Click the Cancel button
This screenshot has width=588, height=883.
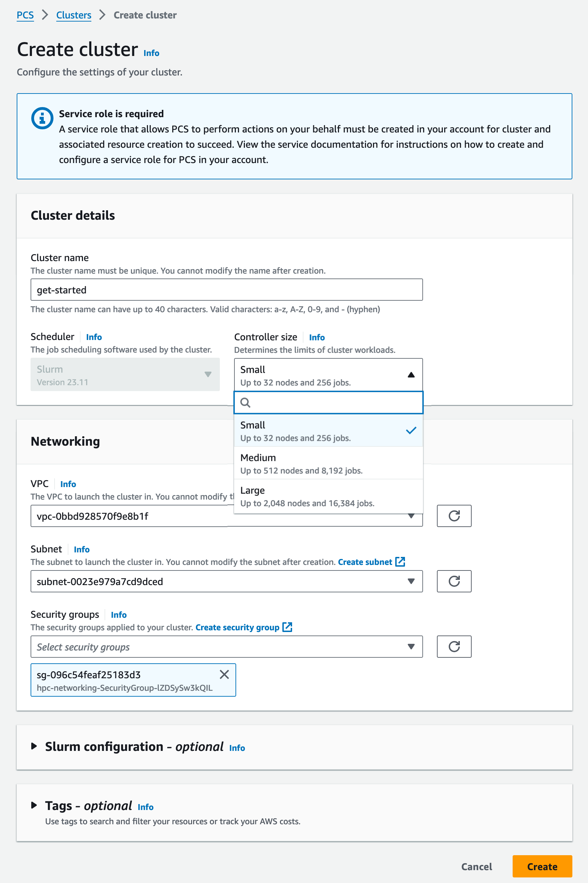(476, 866)
